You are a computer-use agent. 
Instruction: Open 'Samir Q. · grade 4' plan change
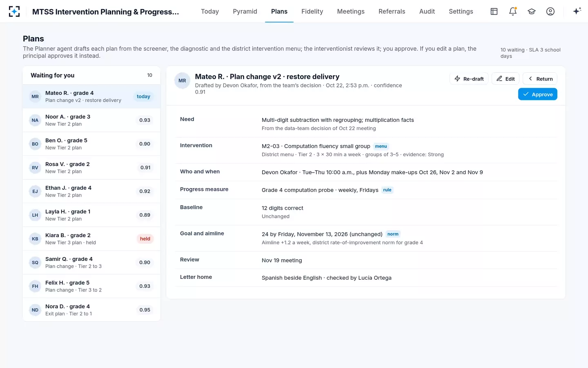pyautogui.click(x=91, y=263)
